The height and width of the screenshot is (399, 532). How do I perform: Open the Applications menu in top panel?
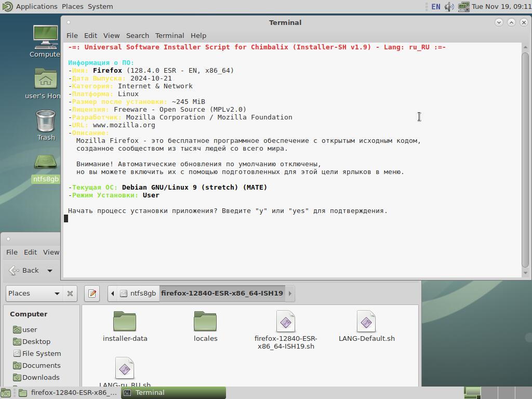[30, 7]
